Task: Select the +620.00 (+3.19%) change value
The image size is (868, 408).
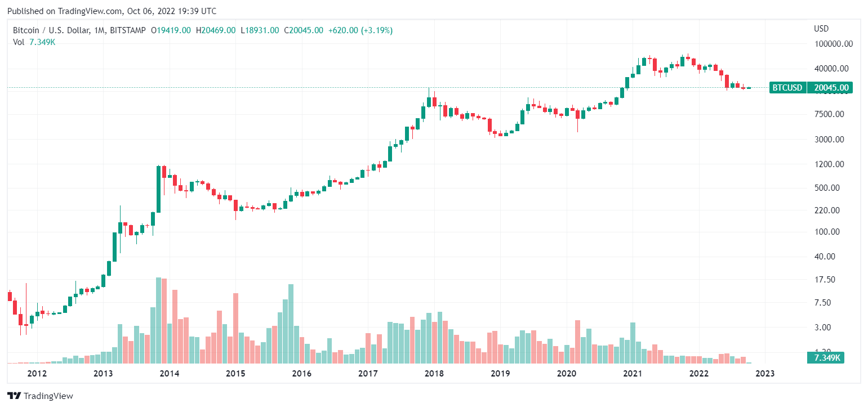Action: 360,30
